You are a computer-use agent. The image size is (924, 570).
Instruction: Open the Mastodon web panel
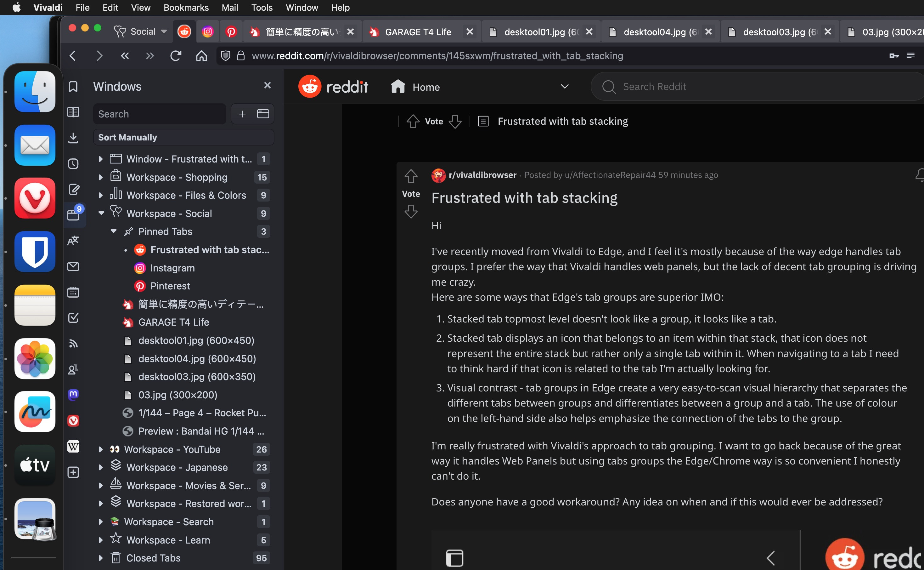point(73,395)
